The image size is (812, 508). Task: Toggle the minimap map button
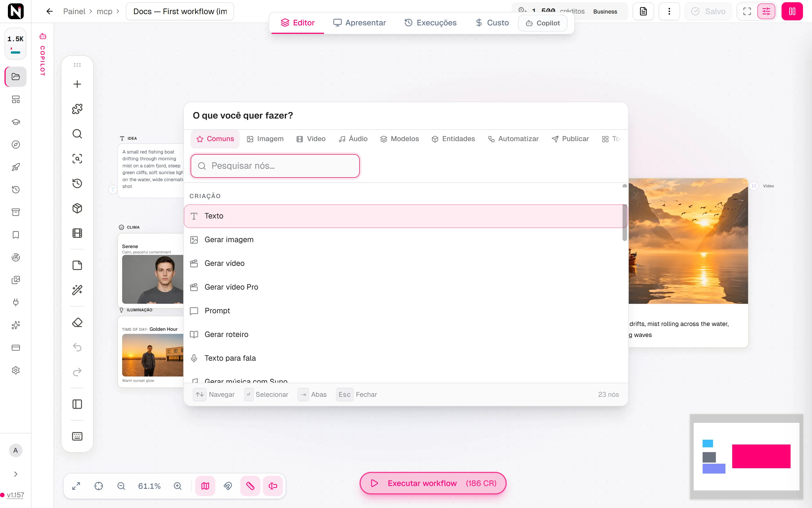[x=205, y=486]
